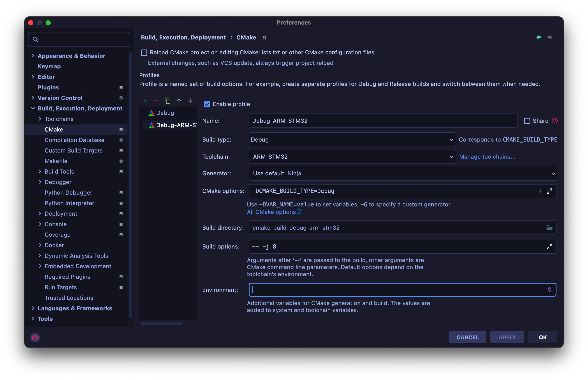Open Compilation Database settings

[74, 140]
